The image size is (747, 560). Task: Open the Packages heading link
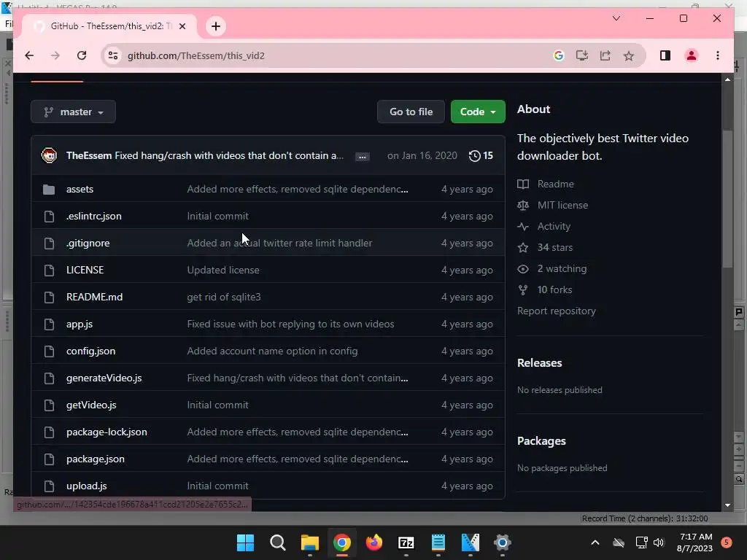tap(541, 441)
